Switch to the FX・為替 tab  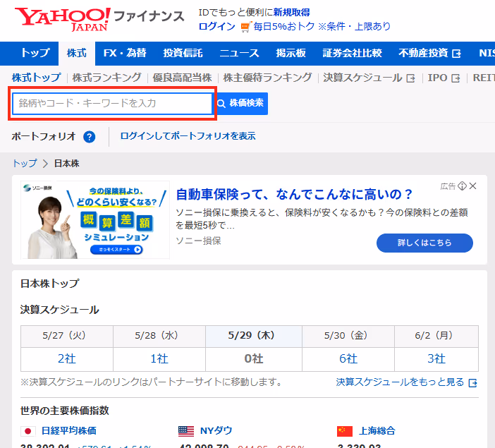(125, 53)
